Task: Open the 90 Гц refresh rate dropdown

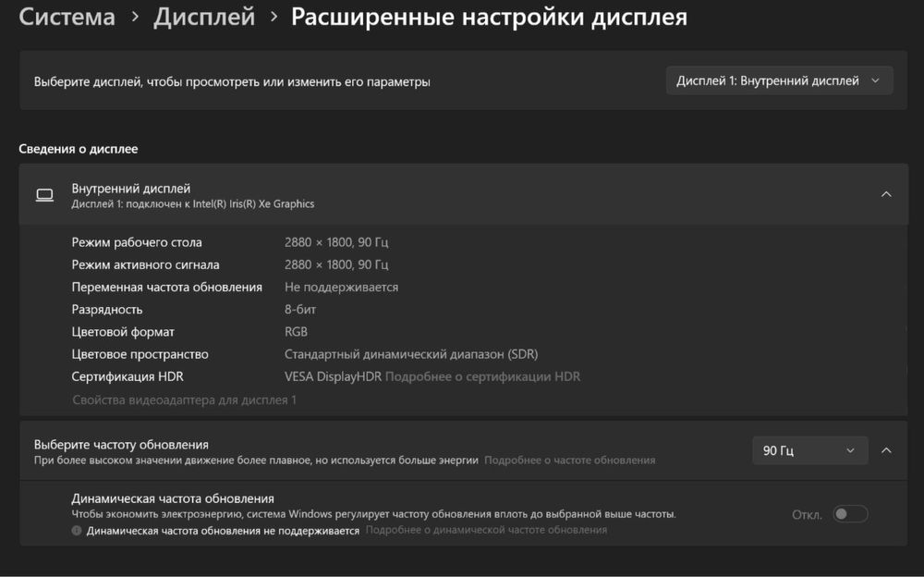Action: pos(809,450)
